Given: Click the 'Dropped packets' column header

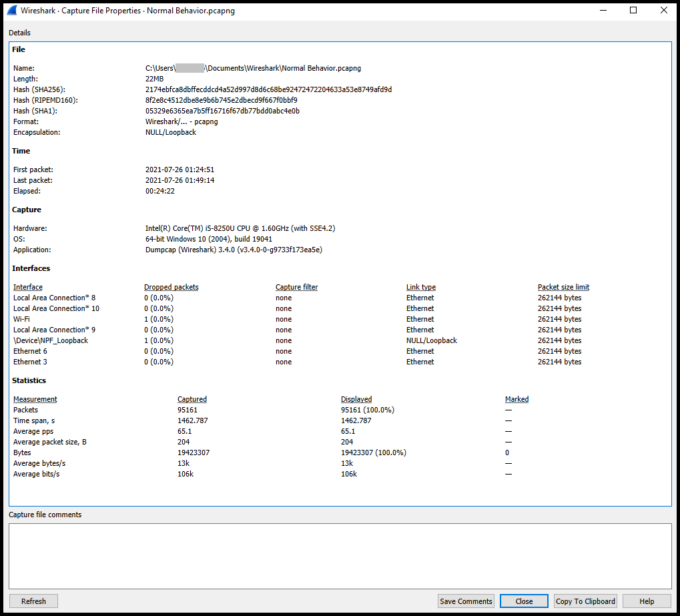Looking at the screenshot, I should point(172,287).
